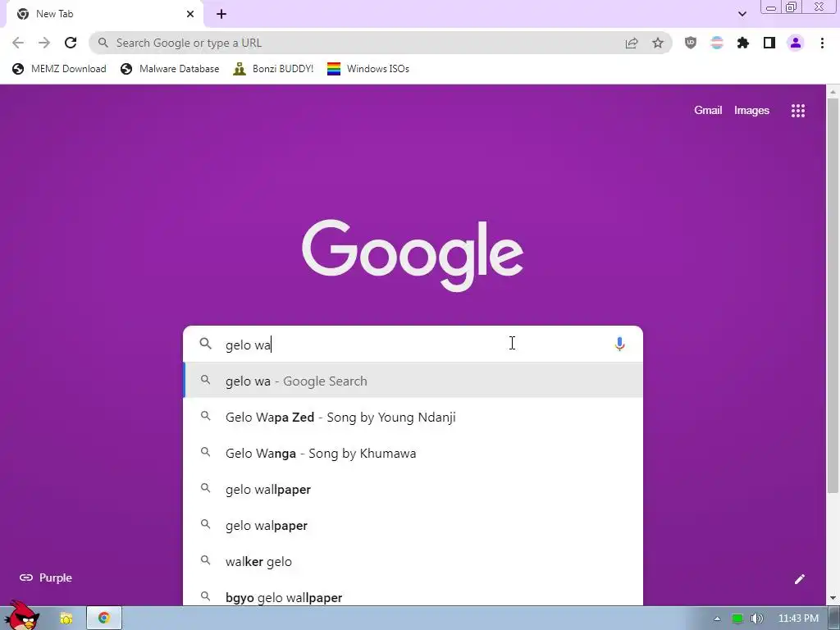This screenshot has width=840, height=630.
Task: Click into the Google search box text
Action: tap(413, 344)
